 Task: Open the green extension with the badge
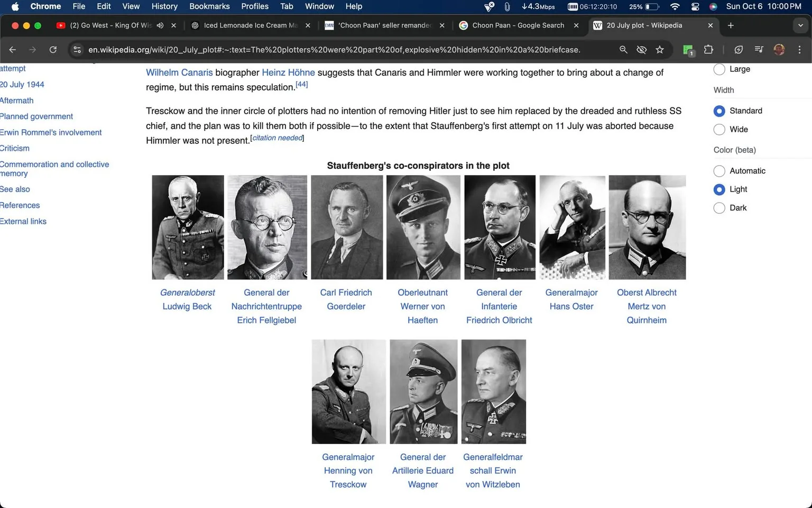coord(687,49)
